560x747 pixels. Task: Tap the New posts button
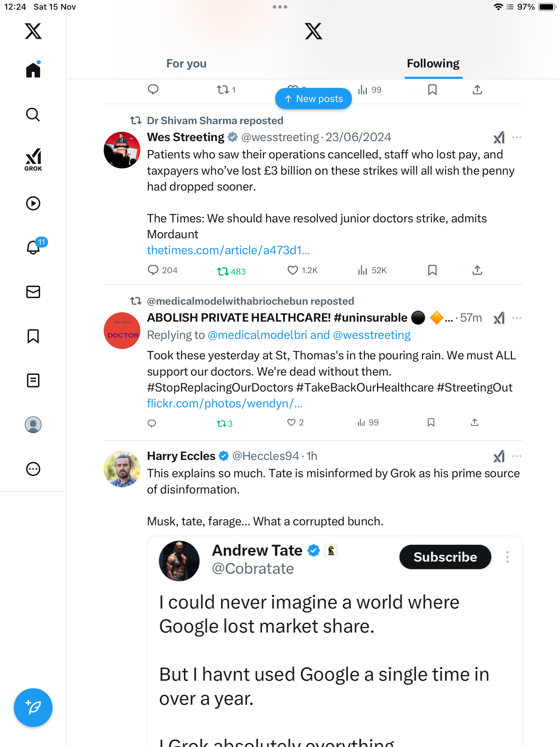coord(314,99)
